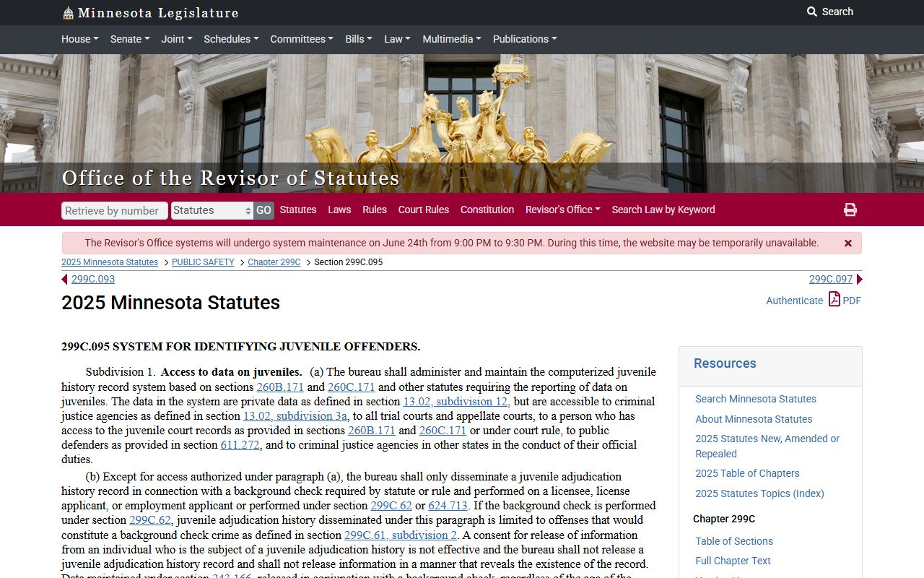The height and width of the screenshot is (578, 924).
Task: Expand the Bills dropdown menu
Action: (359, 39)
